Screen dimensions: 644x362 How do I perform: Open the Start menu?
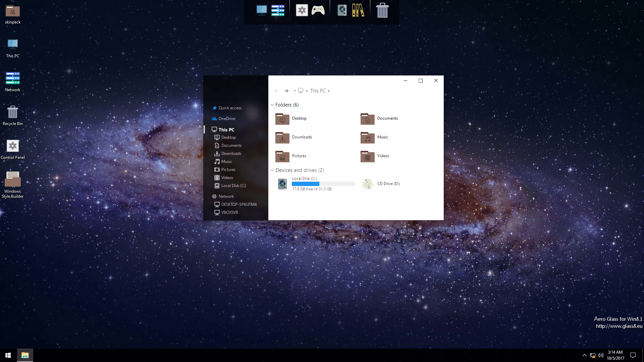[x=7, y=355]
